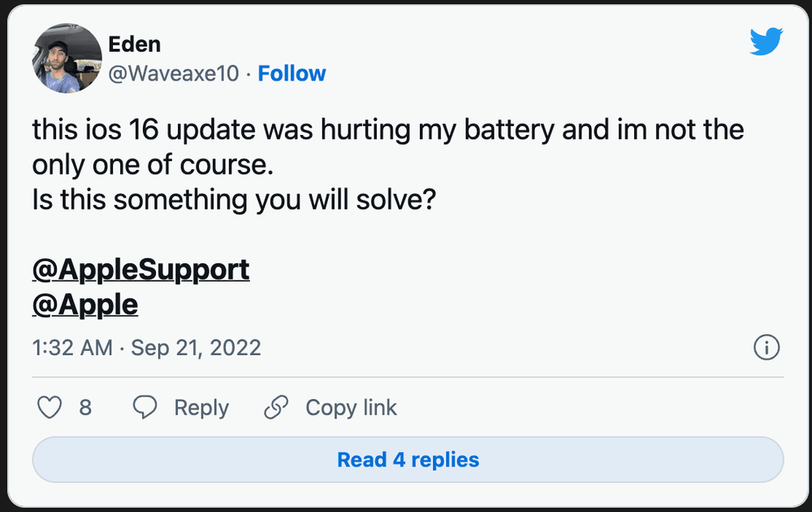The width and height of the screenshot is (812, 512).
Task: Click Copy link text label
Action: coord(351,407)
